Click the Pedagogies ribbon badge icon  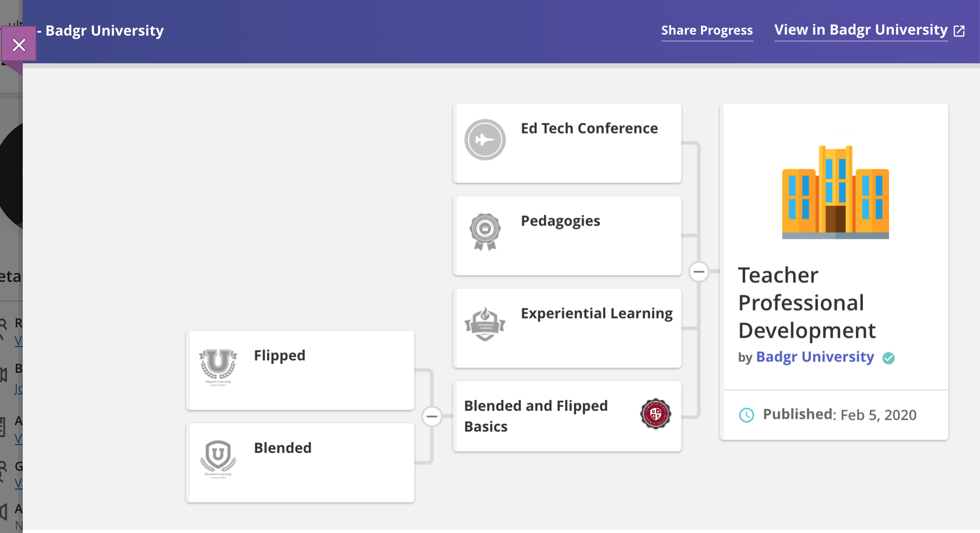pos(485,231)
